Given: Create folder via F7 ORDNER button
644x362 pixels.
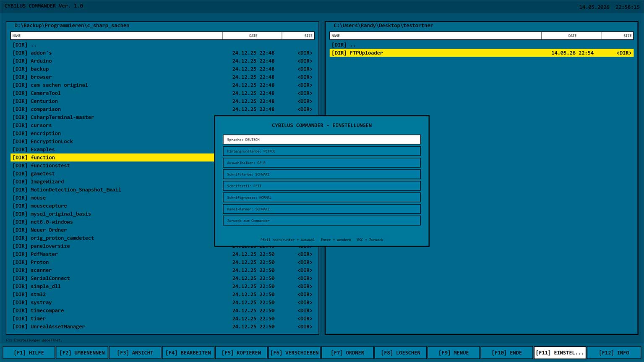Looking at the screenshot, I should (x=347, y=353).
